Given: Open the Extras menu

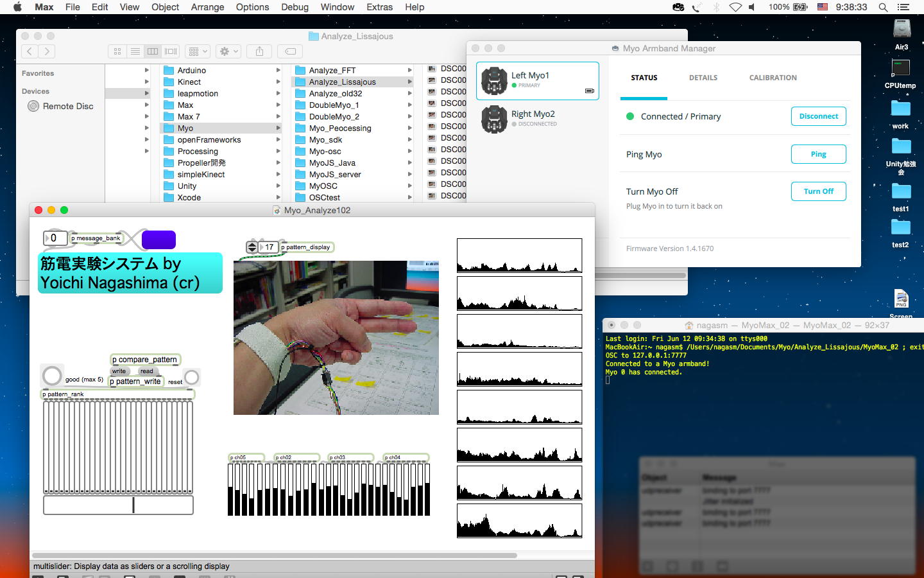Looking at the screenshot, I should pyautogui.click(x=379, y=7).
